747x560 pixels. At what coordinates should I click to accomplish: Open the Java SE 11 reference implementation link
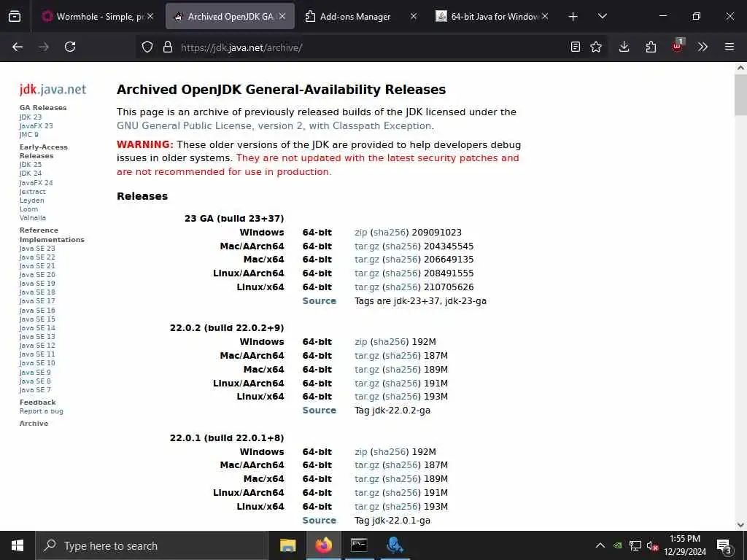(37, 354)
